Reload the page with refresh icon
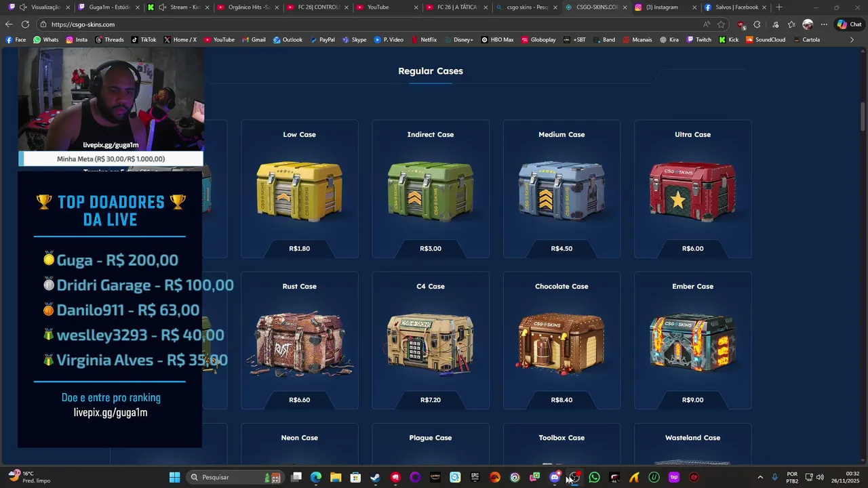Viewport: 868px width, 488px height. point(26,24)
